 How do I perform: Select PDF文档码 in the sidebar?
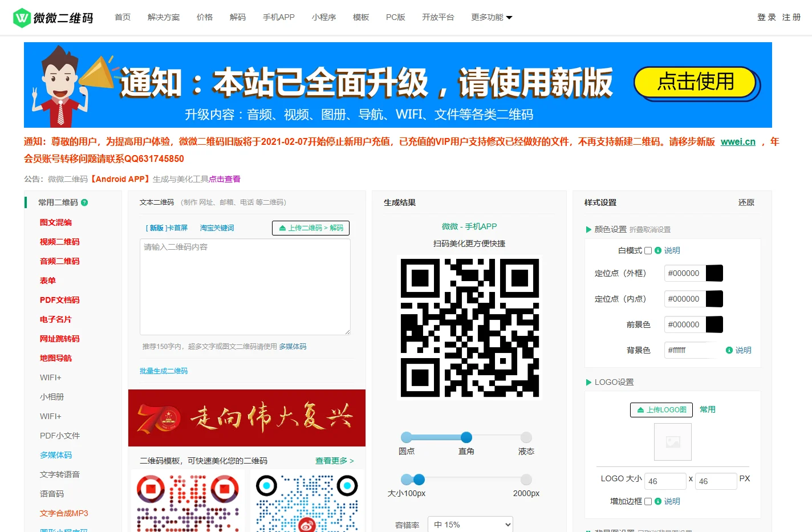click(60, 300)
